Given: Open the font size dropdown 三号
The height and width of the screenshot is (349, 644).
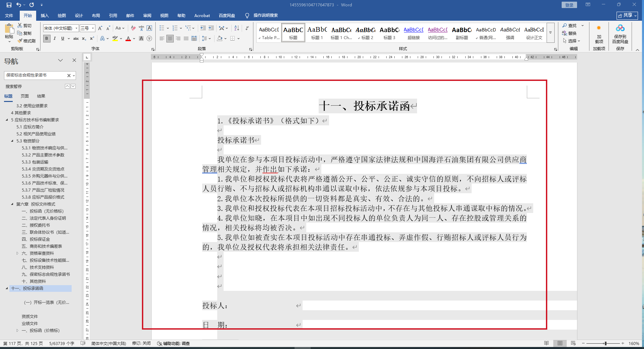Looking at the screenshot, I should point(93,28).
